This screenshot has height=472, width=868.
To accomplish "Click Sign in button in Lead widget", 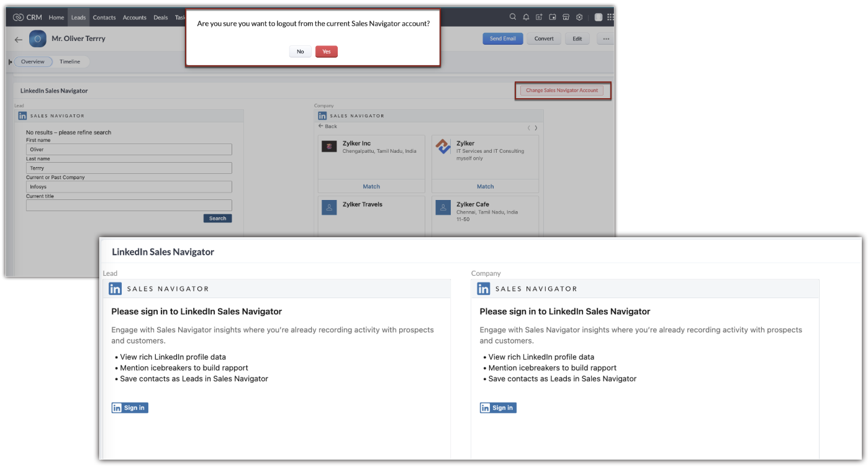I will pyautogui.click(x=130, y=408).
